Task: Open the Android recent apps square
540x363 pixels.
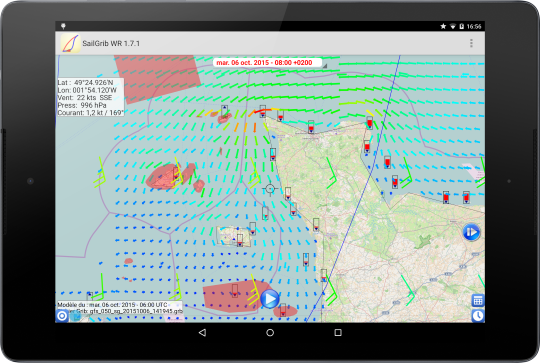Action: 338,332
